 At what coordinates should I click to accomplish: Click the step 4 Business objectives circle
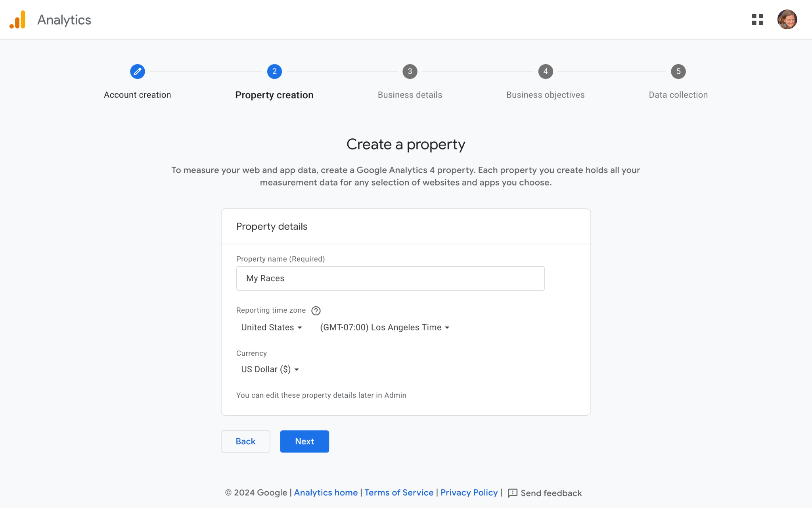point(545,72)
